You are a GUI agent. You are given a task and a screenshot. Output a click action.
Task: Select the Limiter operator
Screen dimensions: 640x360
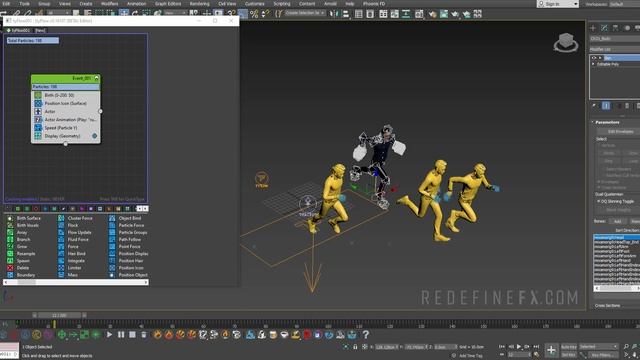[70, 268]
